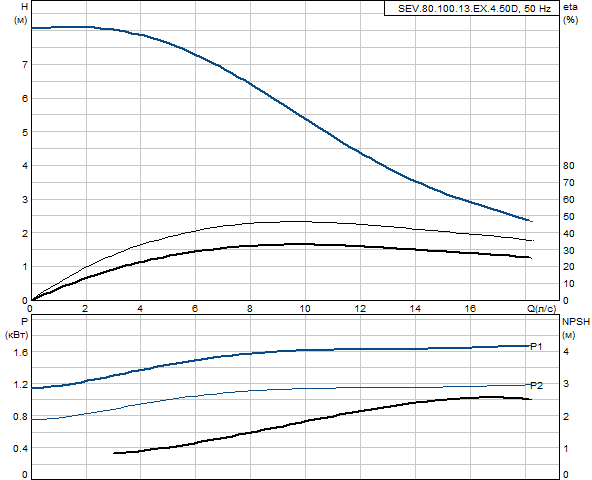This screenshot has height=480, width=592.
Task: Click the SEV.80.100.13.EX.4.50D pump title box
Action: click(472, 8)
